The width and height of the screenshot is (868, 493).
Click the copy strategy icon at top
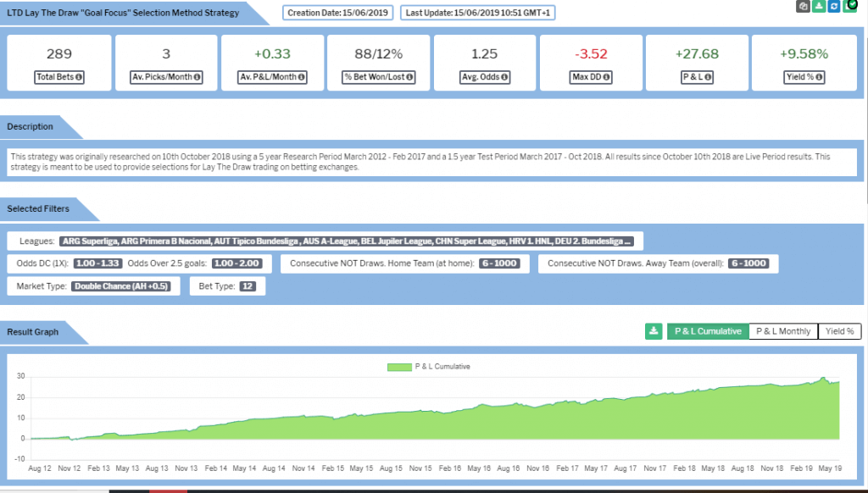tap(804, 7)
